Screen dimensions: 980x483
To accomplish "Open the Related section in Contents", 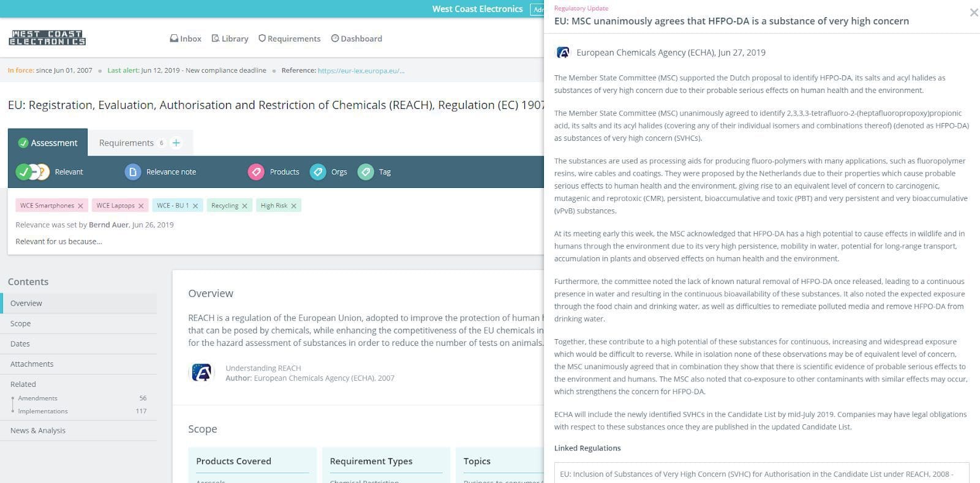I will (x=23, y=384).
